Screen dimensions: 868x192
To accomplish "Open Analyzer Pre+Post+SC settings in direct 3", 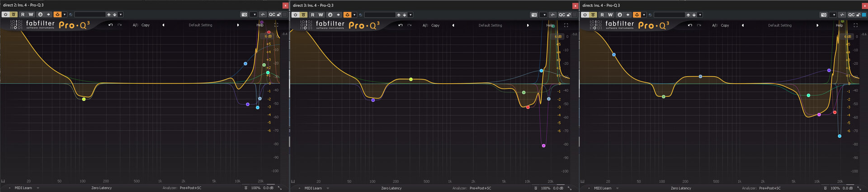I will (480, 188).
